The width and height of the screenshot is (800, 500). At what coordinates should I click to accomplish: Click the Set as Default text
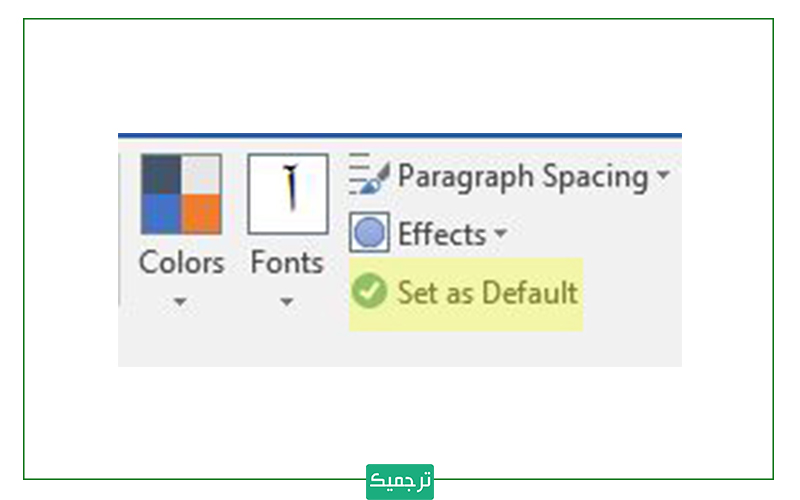point(487,292)
